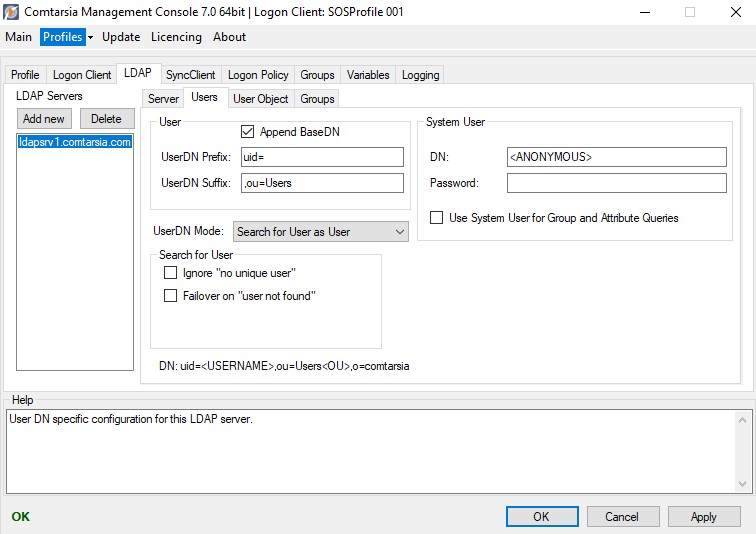This screenshot has width=756, height=534.
Task: Switch to the SyncClient tab
Action: click(x=190, y=75)
